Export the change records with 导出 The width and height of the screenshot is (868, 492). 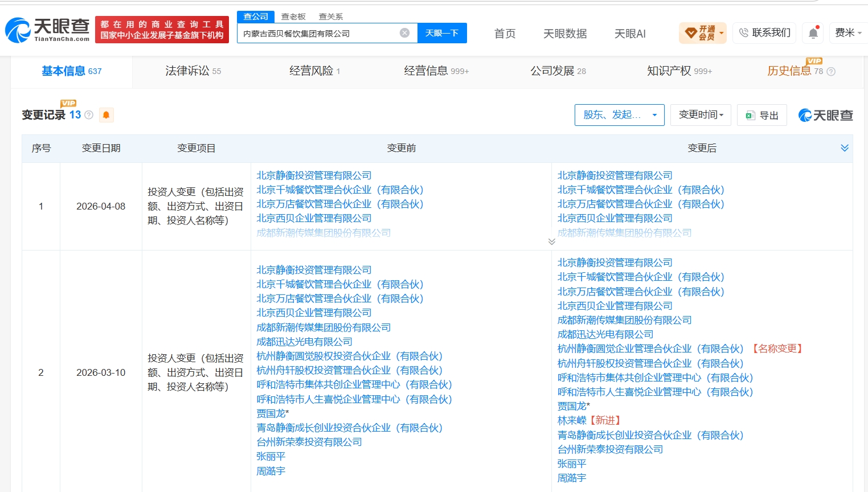coord(762,115)
